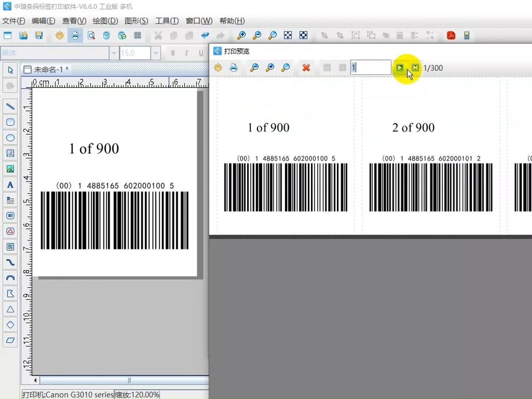This screenshot has width=532, height=399.
Task: Jump to last preview page
Action: [415, 68]
